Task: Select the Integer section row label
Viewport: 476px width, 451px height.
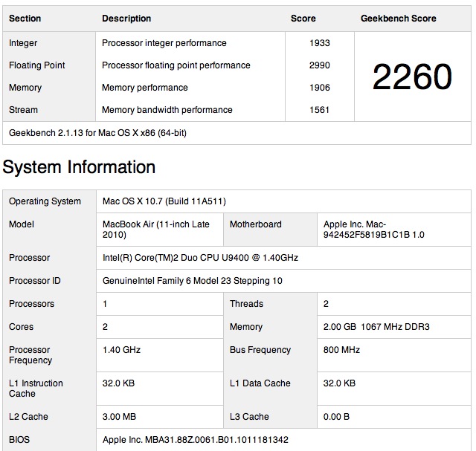Action: point(23,43)
